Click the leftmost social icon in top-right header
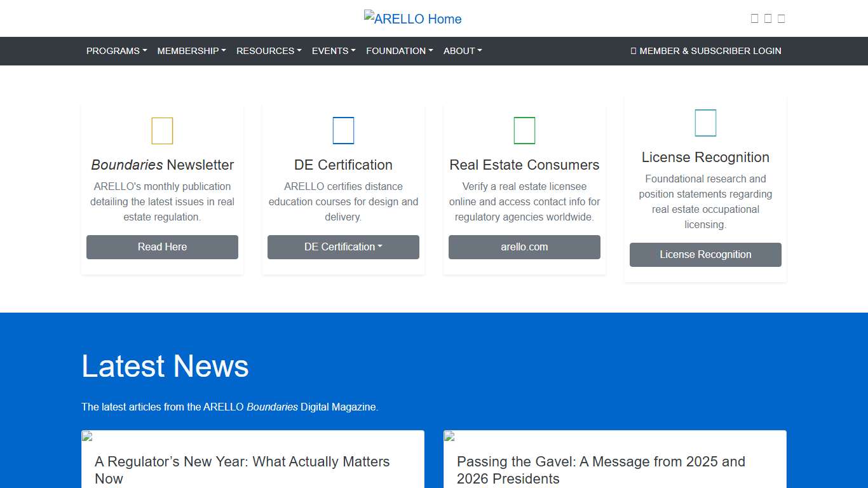This screenshot has height=488, width=868. coord(754,18)
